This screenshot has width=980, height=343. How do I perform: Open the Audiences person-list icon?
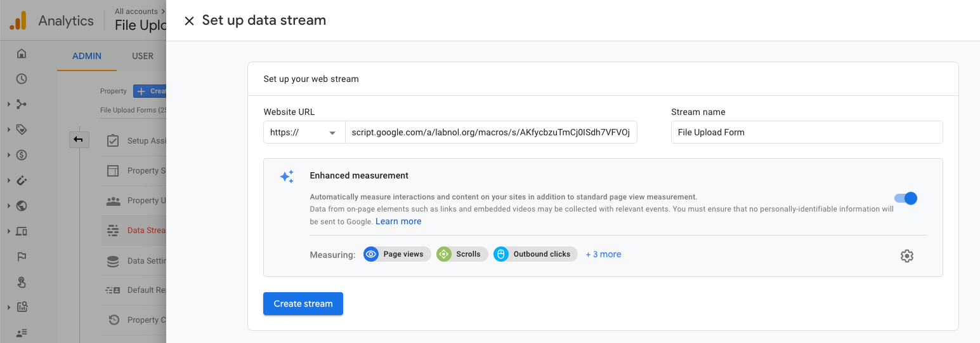pos(22,332)
